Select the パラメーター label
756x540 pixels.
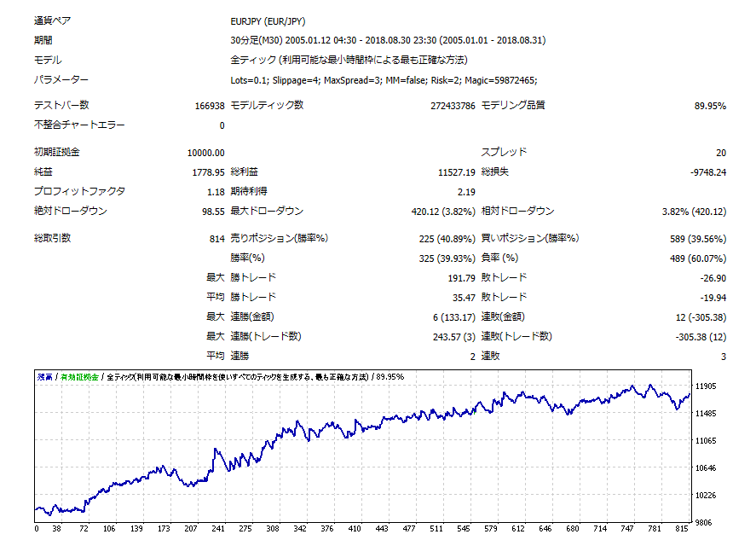click(x=61, y=79)
